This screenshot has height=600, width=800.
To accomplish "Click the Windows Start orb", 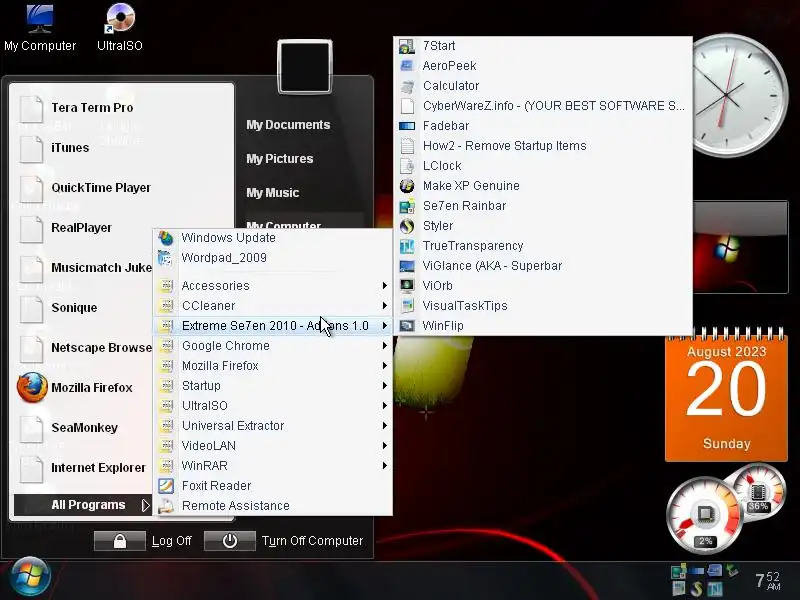I will tap(30, 576).
